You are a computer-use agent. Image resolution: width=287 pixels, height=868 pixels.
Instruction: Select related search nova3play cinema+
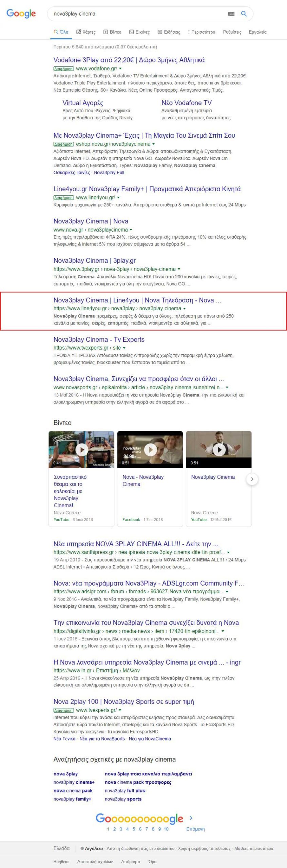[x=74, y=782]
